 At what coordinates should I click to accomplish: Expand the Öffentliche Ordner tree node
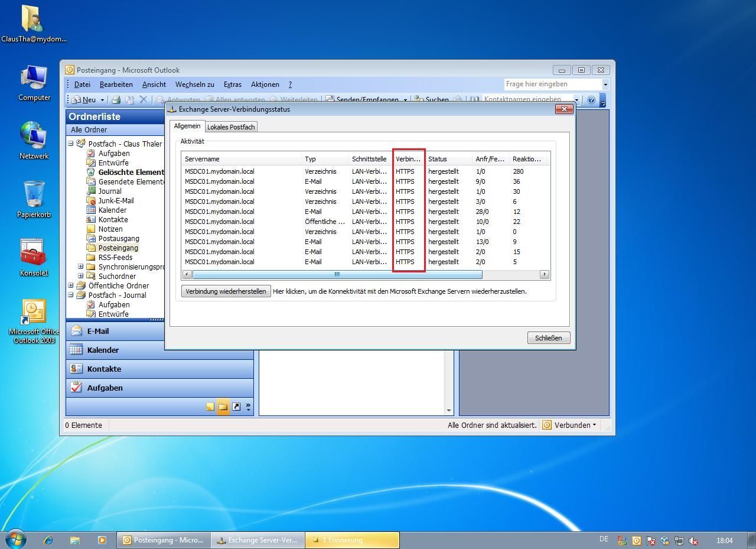click(71, 285)
